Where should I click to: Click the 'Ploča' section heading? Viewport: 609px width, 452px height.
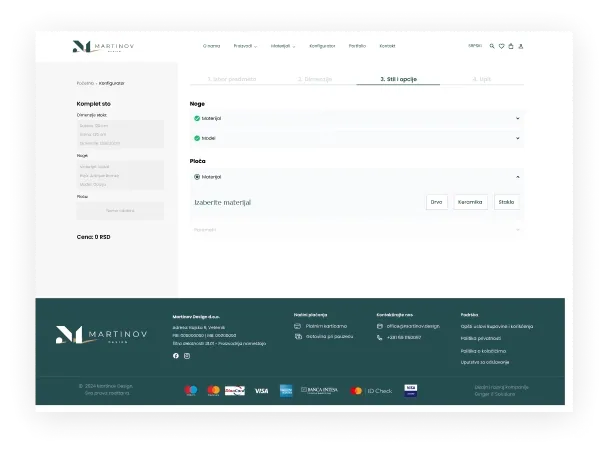tap(198, 161)
